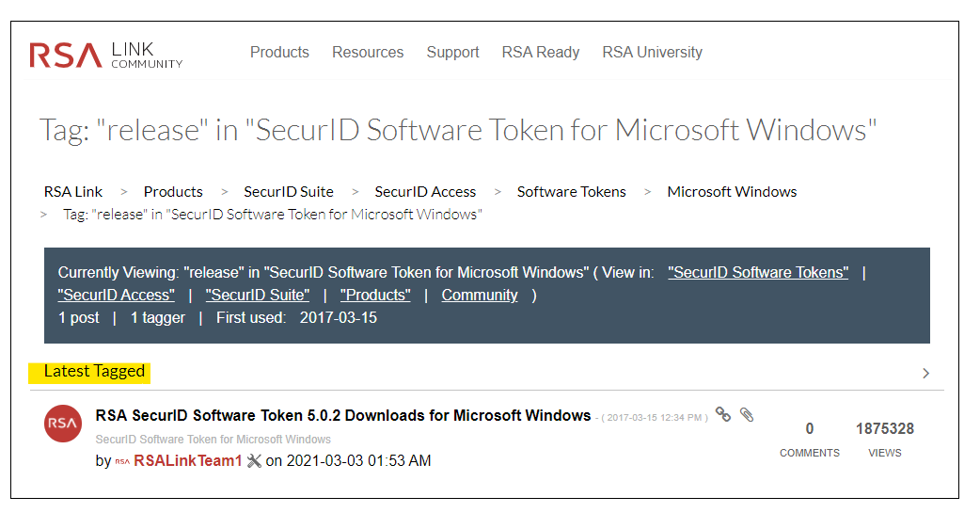Click the small RSA rank icon before RSALinkTeam1
The width and height of the screenshot is (980, 529).
122,461
